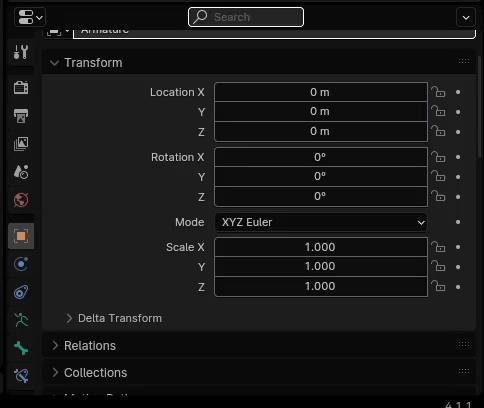Click the animate dot for Scale X
The width and height of the screenshot is (484, 408).
click(x=458, y=247)
